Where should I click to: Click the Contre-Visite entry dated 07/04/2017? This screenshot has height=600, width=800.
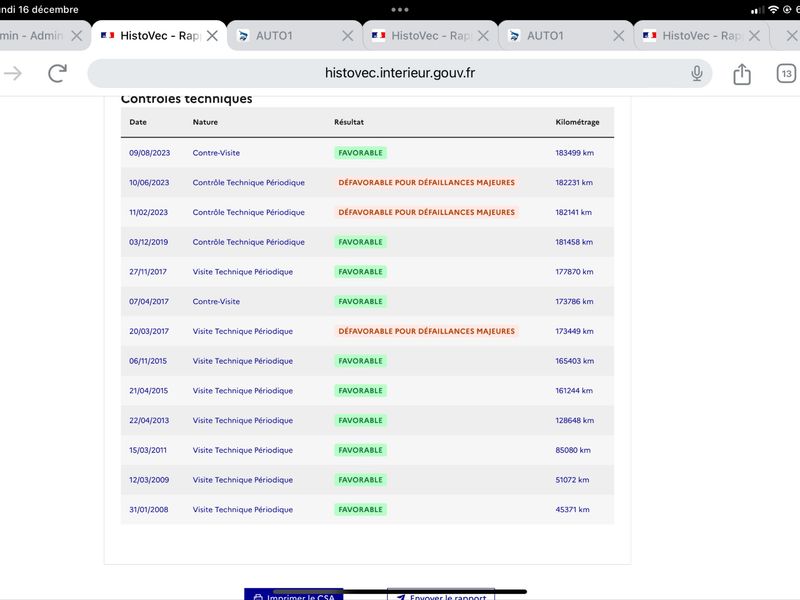tap(216, 301)
